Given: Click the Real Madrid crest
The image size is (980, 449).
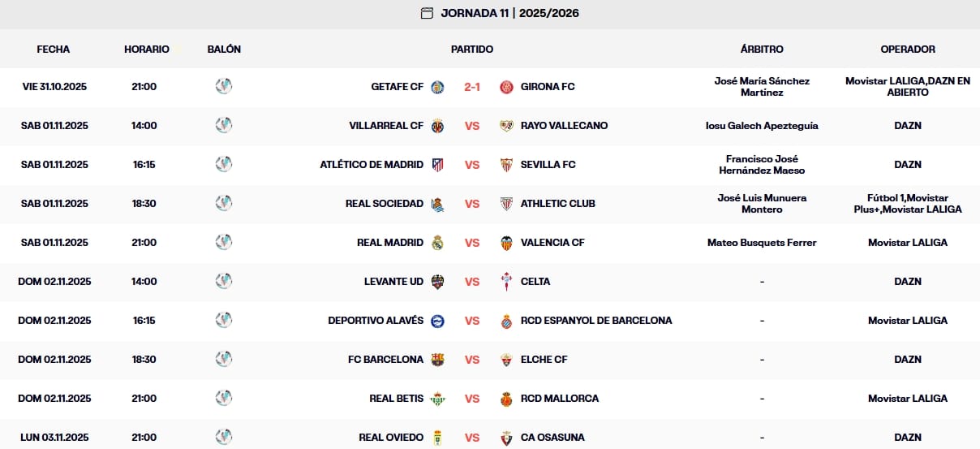Looking at the screenshot, I should 437,243.
